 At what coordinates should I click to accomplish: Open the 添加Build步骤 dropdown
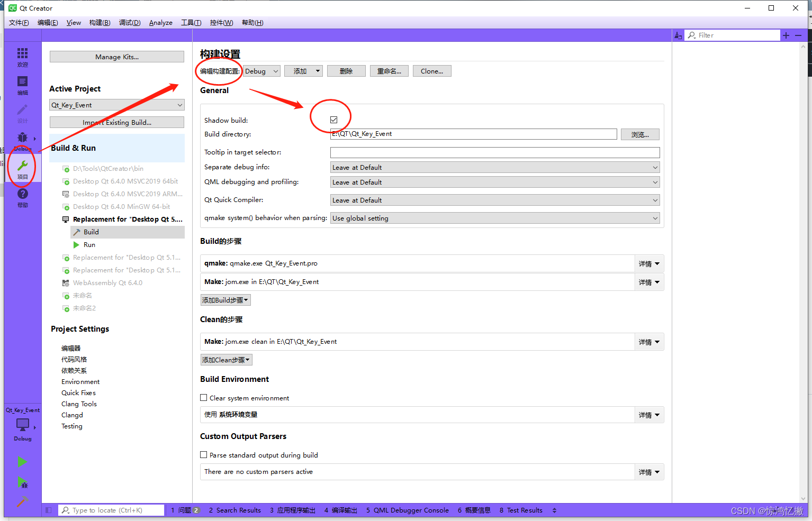tap(225, 300)
